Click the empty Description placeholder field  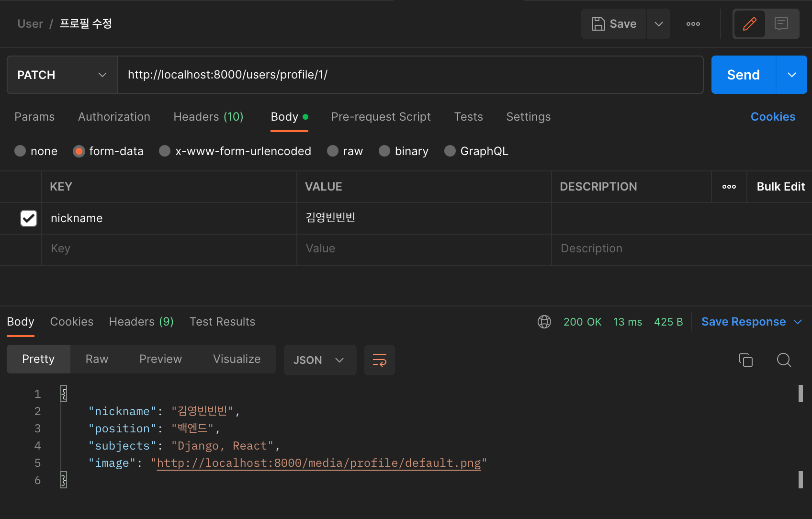(682, 249)
